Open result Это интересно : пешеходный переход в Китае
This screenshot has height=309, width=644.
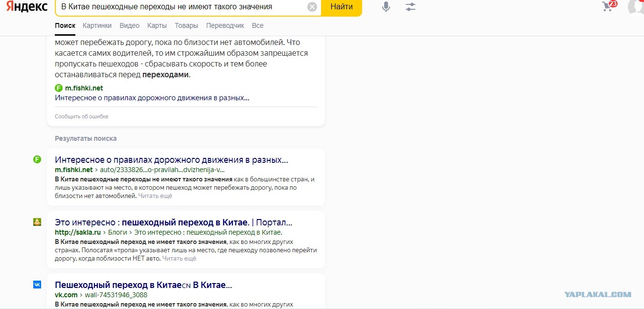174,222
